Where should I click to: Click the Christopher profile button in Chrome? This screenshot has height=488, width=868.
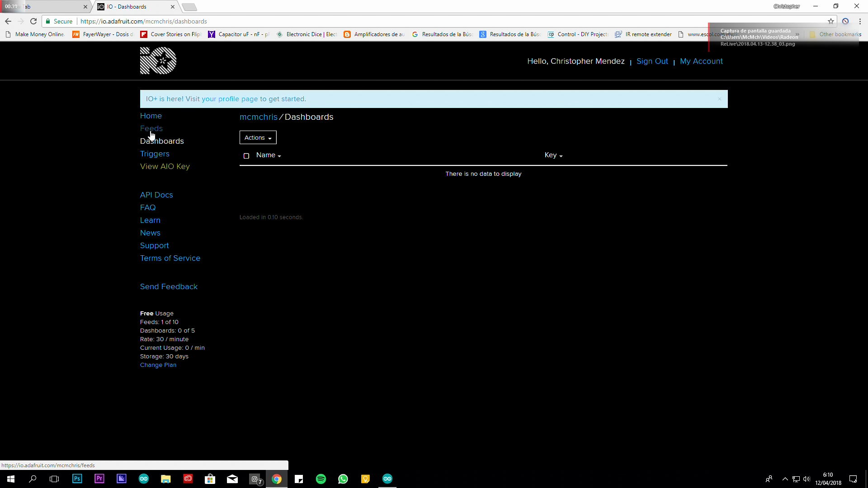coord(787,6)
